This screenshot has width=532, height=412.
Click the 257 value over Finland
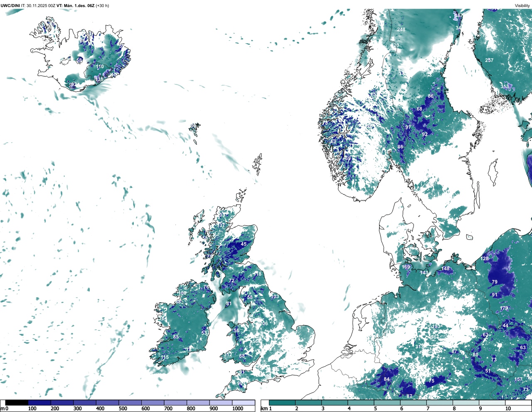pyautogui.click(x=490, y=60)
